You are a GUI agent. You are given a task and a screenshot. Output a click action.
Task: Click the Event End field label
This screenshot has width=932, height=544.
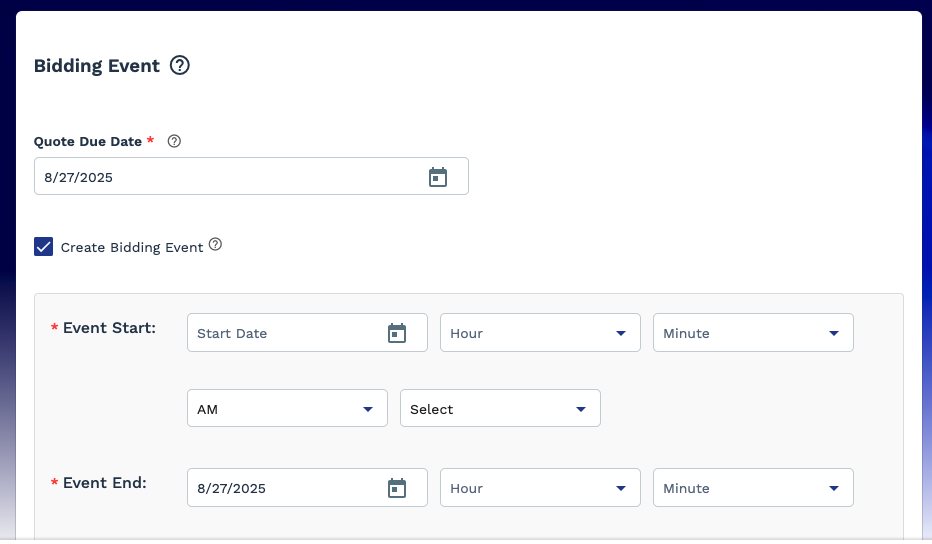coord(105,483)
